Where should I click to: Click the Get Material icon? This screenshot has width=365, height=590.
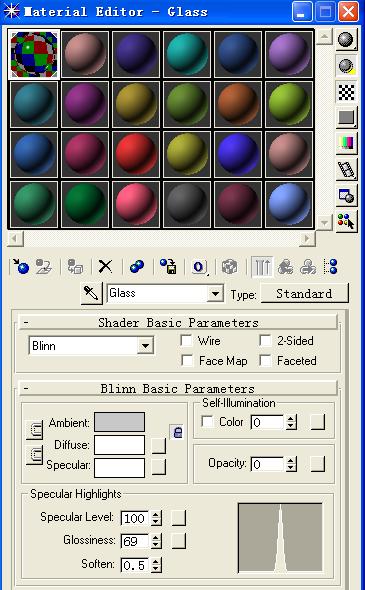21,266
